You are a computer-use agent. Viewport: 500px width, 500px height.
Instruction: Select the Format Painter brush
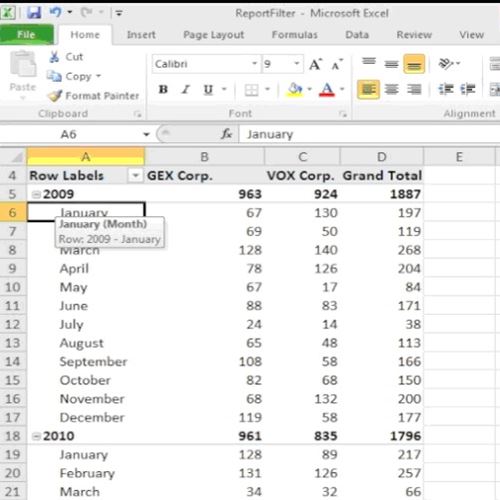(x=93, y=96)
